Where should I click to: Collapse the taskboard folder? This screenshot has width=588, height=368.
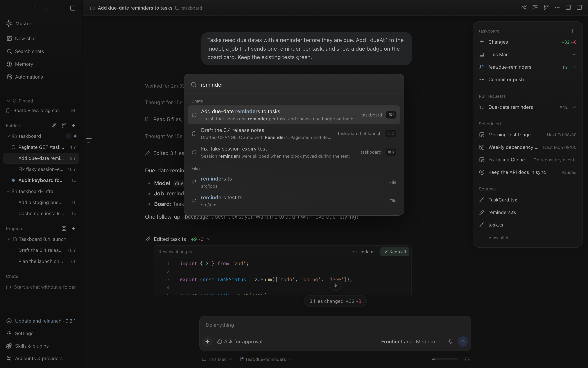pos(8,136)
